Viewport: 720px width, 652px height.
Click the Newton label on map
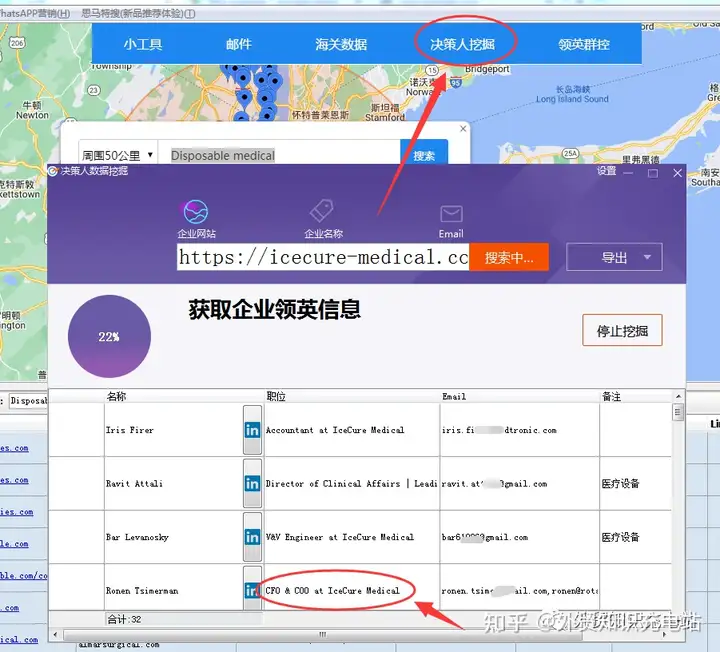32,115
